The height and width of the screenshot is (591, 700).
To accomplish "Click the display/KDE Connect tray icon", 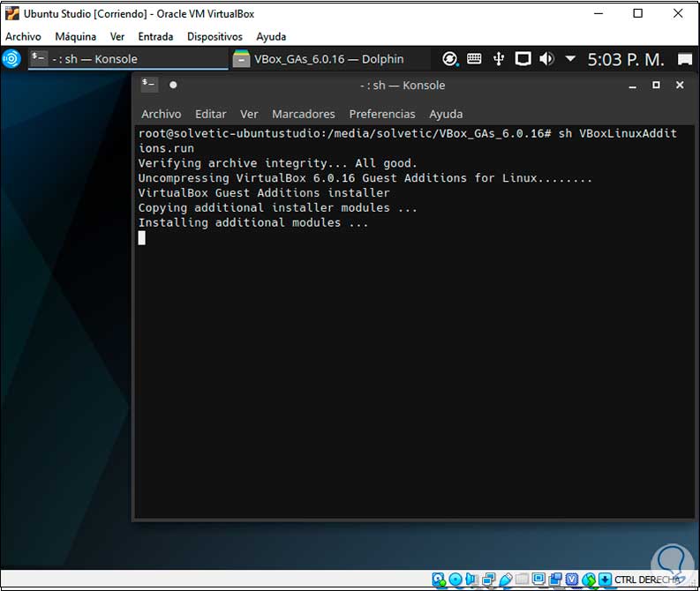I will pos(523,59).
